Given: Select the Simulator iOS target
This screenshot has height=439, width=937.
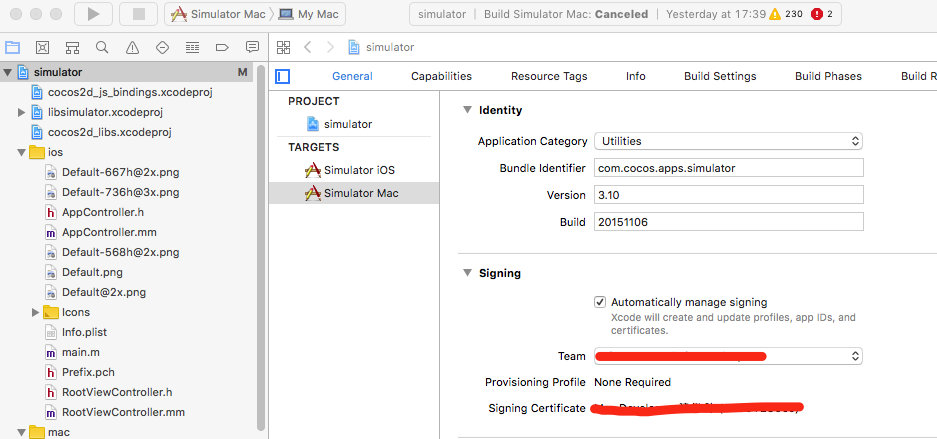Looking at the screenshot, I should (x=359, y=170).
